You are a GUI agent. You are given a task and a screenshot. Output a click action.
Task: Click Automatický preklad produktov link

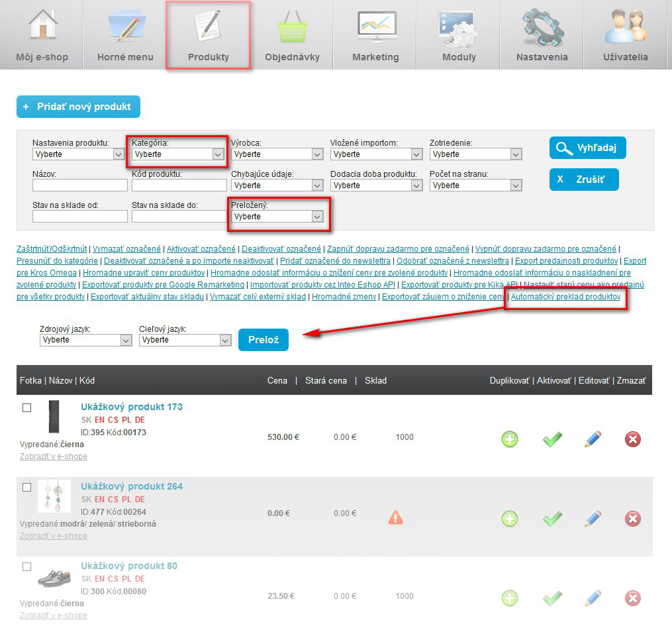[x=566, y=297]
